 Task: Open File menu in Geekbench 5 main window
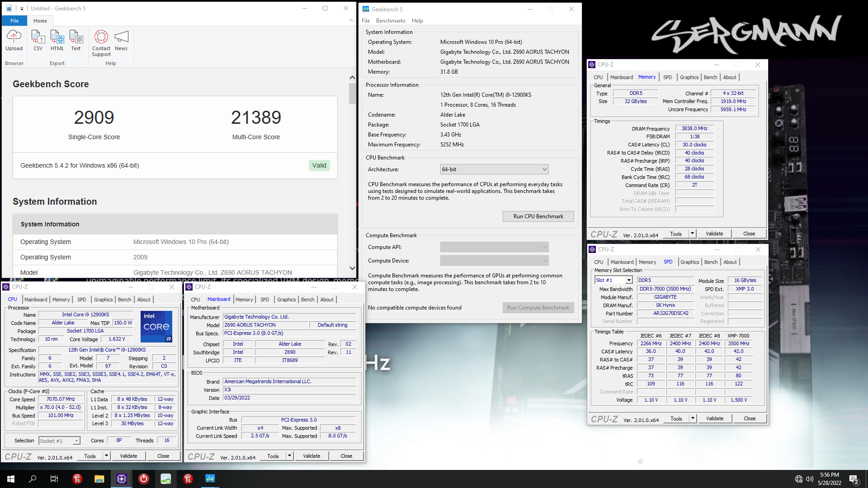tap(366, 21)
